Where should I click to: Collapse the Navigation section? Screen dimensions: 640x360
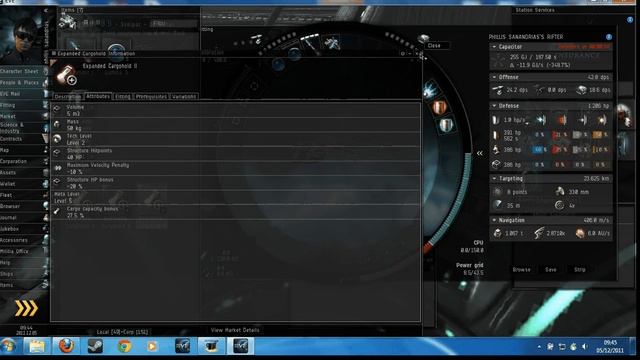(494, 220)
